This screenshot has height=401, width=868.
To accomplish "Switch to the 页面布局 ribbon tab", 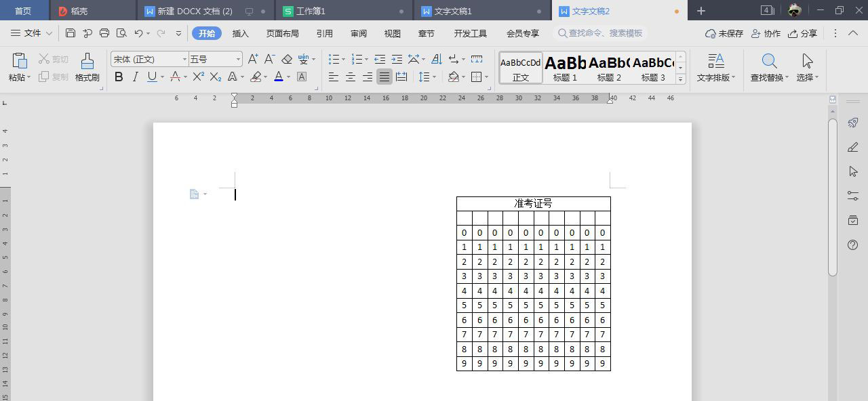I will point(283,33).
